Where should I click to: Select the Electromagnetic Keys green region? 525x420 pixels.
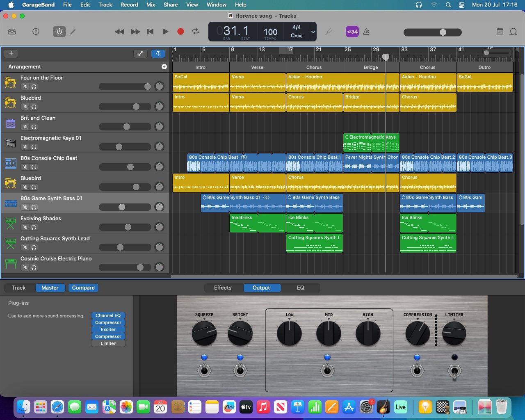[371, 143]
